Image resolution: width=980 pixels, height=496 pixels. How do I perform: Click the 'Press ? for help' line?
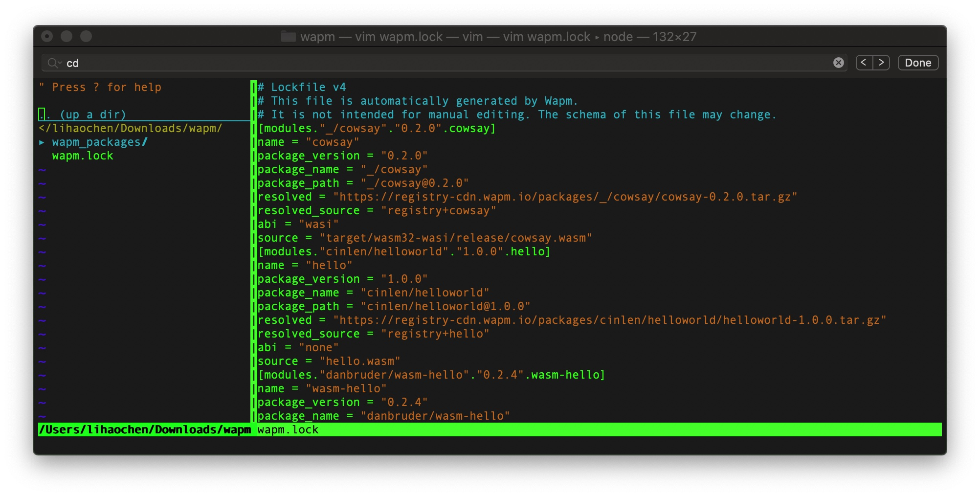coord(100,87)
